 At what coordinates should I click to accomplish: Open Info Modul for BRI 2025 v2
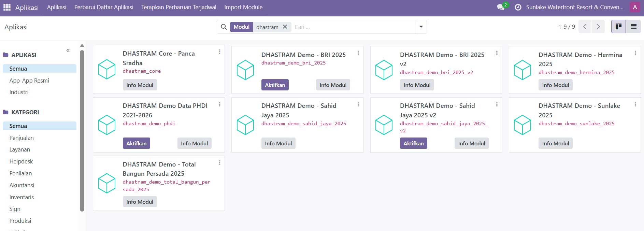tap(417, 85)
